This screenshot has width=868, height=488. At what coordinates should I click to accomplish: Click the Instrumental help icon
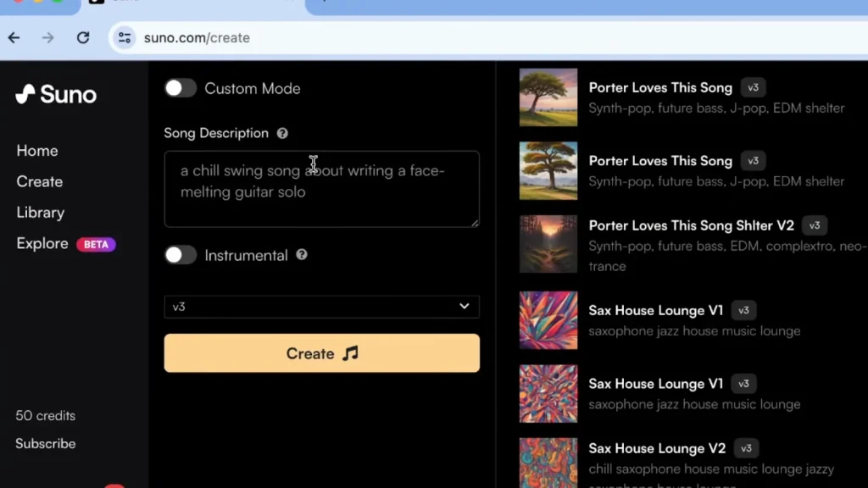[302, 254]
